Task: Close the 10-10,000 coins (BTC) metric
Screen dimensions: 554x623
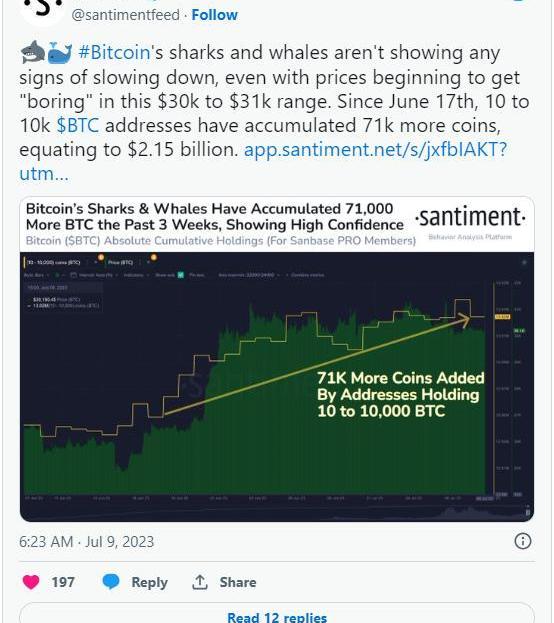Action: coord(95,262)
